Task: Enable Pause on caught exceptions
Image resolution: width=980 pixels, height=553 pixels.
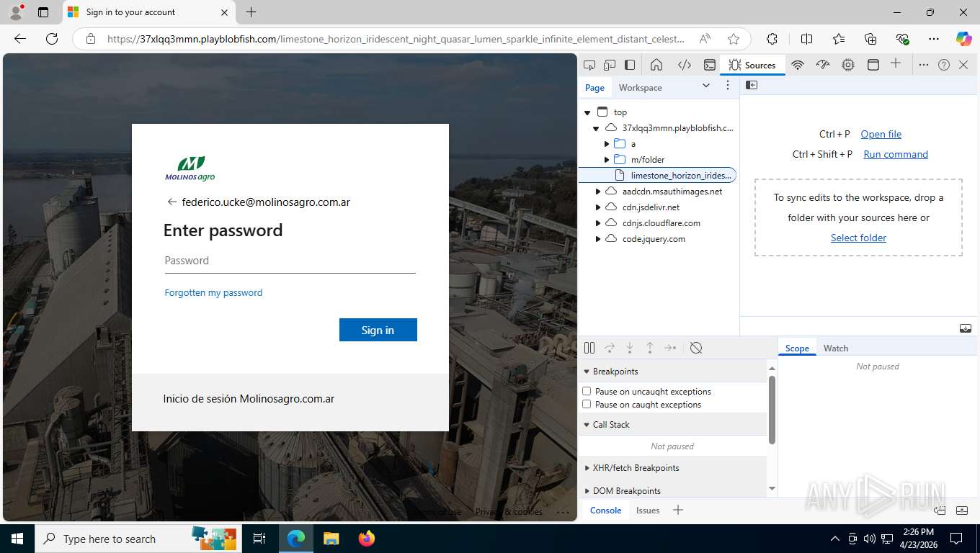Action: [x=587, y=404]
